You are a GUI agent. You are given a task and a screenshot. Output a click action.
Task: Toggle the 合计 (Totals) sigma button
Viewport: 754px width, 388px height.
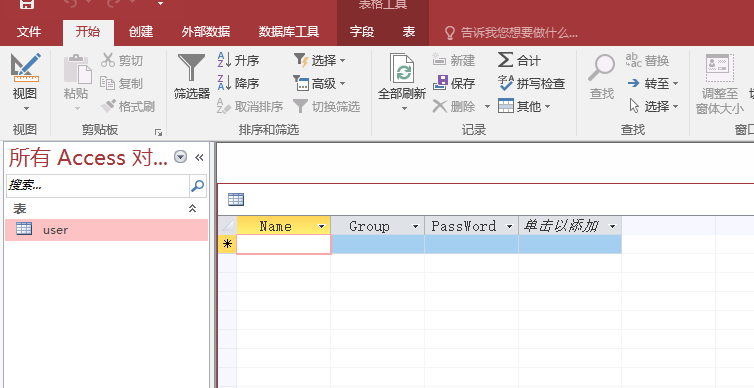click(519, 60)
